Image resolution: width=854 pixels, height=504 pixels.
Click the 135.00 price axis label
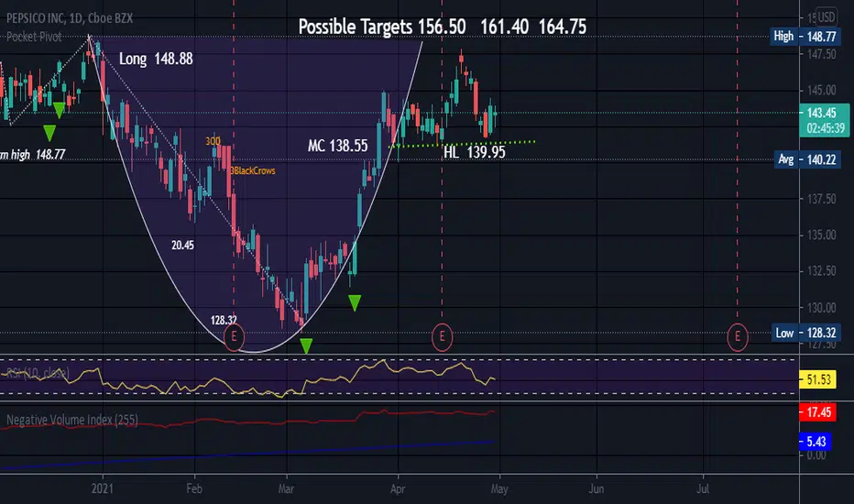(821, 235)
